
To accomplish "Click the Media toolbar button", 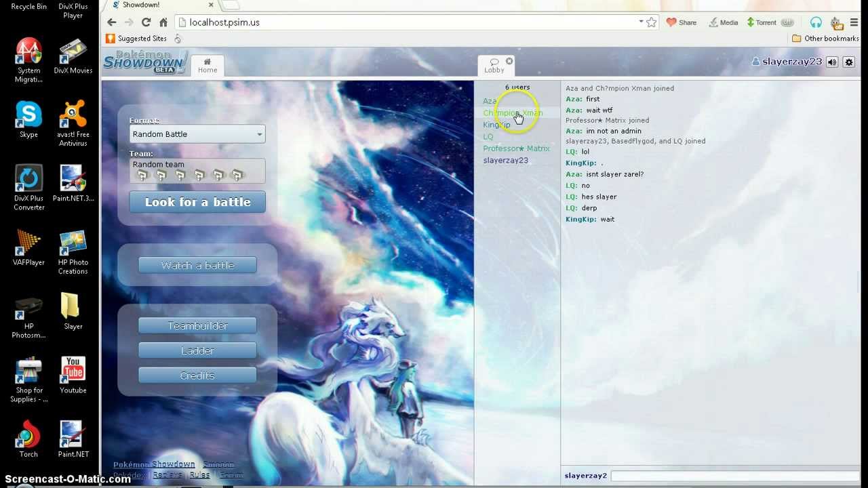I will click(x=723, y=22).
